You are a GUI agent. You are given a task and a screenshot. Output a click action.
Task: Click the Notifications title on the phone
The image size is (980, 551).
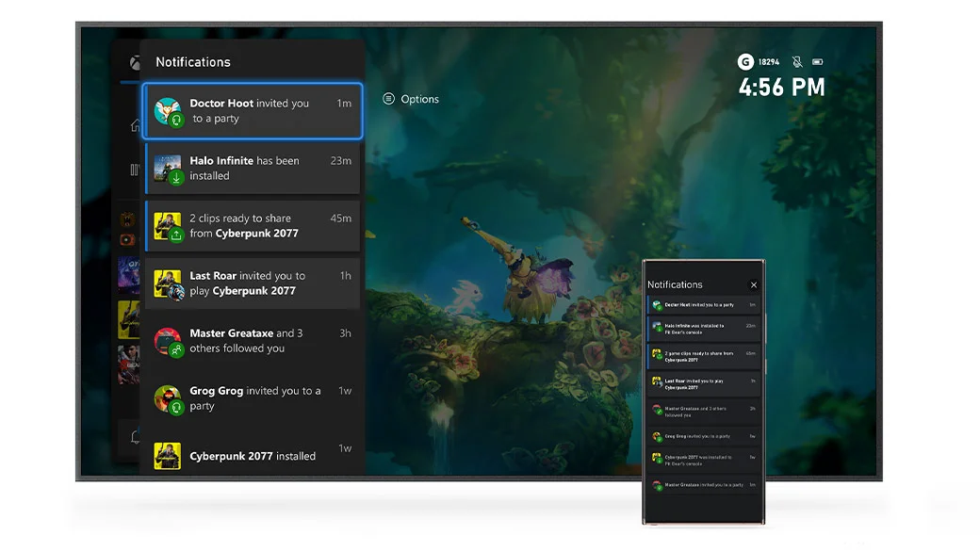tap(675, 284)
